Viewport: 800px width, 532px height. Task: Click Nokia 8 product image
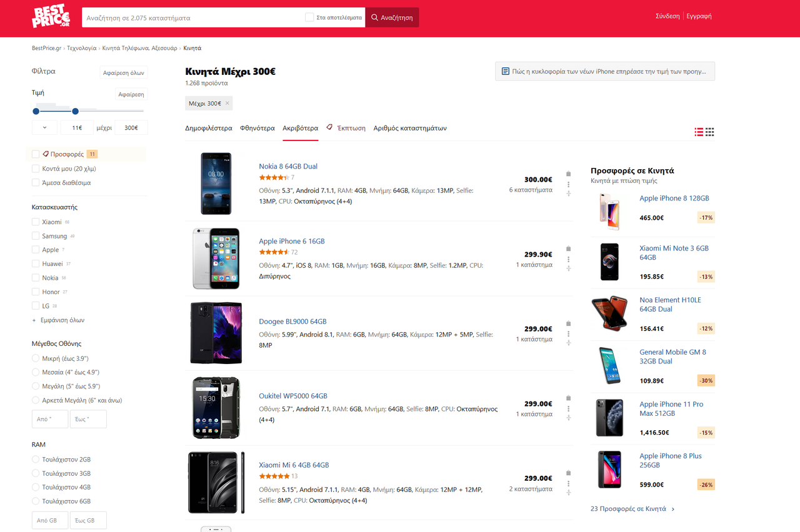216,184
